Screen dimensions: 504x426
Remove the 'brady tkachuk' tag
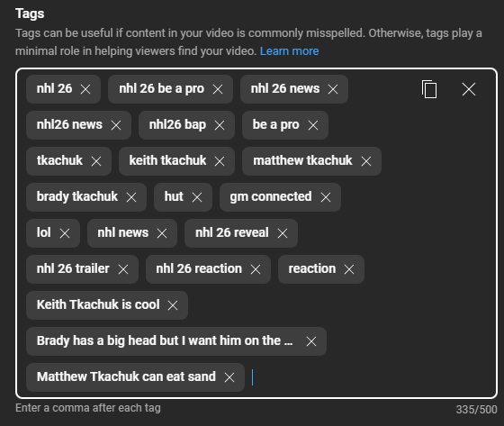point(131,197)
